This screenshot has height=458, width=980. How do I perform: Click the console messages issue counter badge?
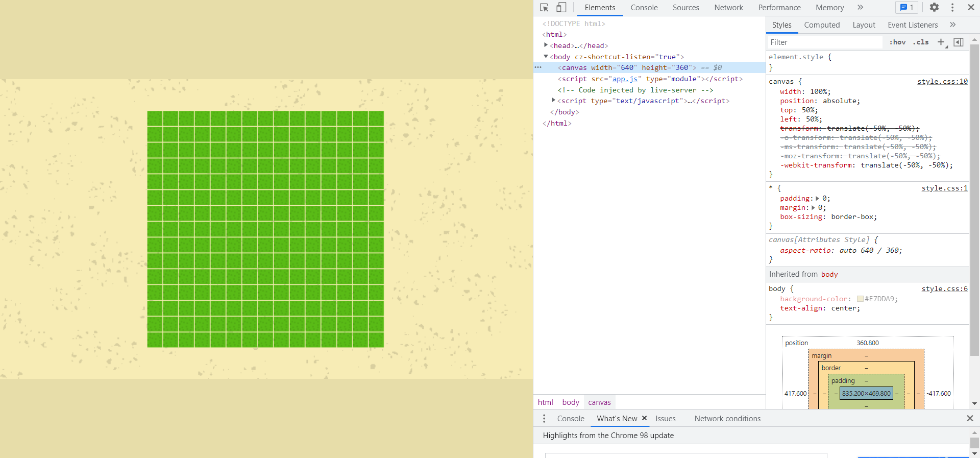coord(906,8)
